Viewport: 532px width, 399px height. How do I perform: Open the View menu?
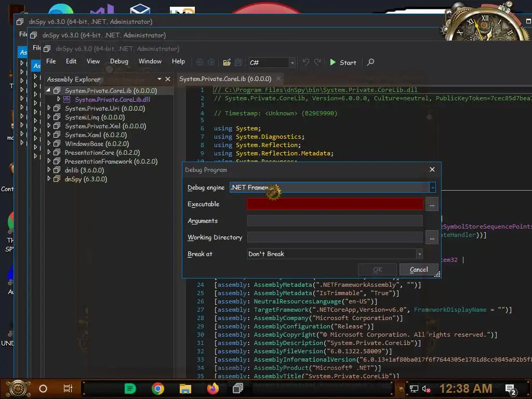click(93, 61)
